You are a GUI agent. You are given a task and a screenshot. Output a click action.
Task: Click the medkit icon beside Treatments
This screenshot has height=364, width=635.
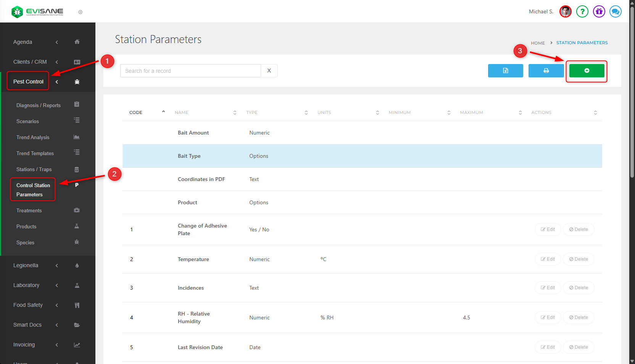(77, 210)
